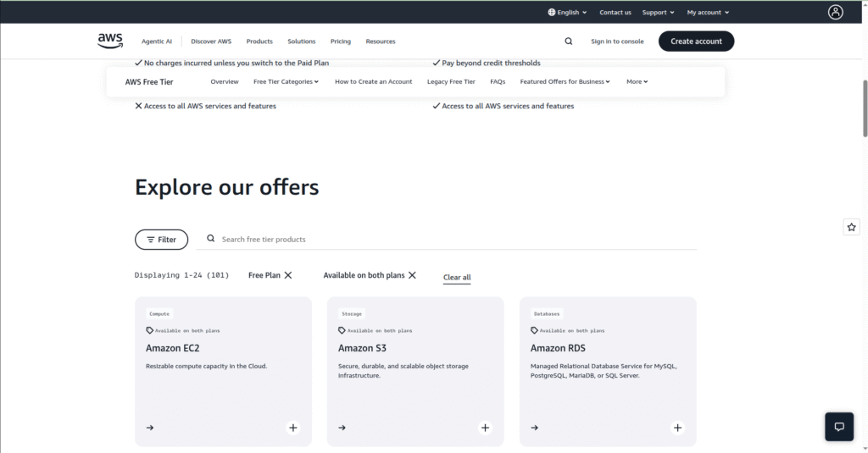Click the Compute category label

(x=159, y=313)
